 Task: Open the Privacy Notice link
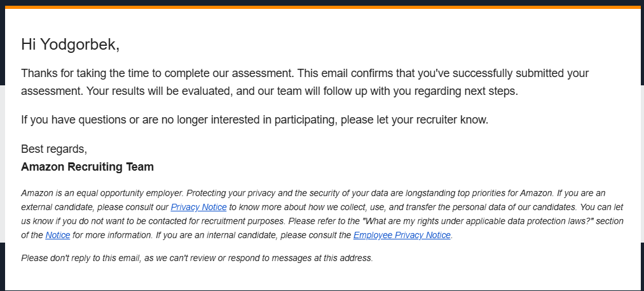pyautogui.click(x=198, y=207)
